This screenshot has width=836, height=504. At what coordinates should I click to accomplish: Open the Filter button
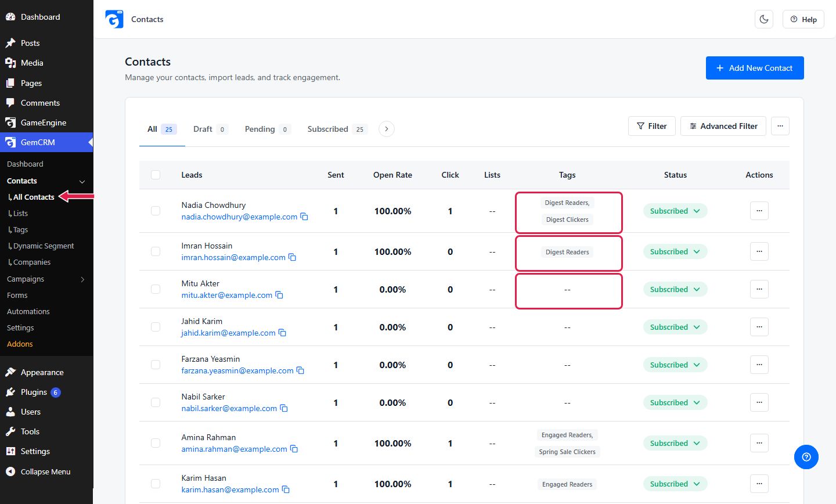pyautogui.click(x=652, y=126)
